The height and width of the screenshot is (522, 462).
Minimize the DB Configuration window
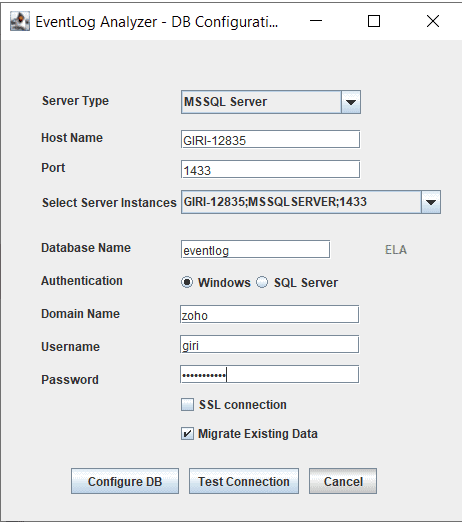tap(316, 21)
